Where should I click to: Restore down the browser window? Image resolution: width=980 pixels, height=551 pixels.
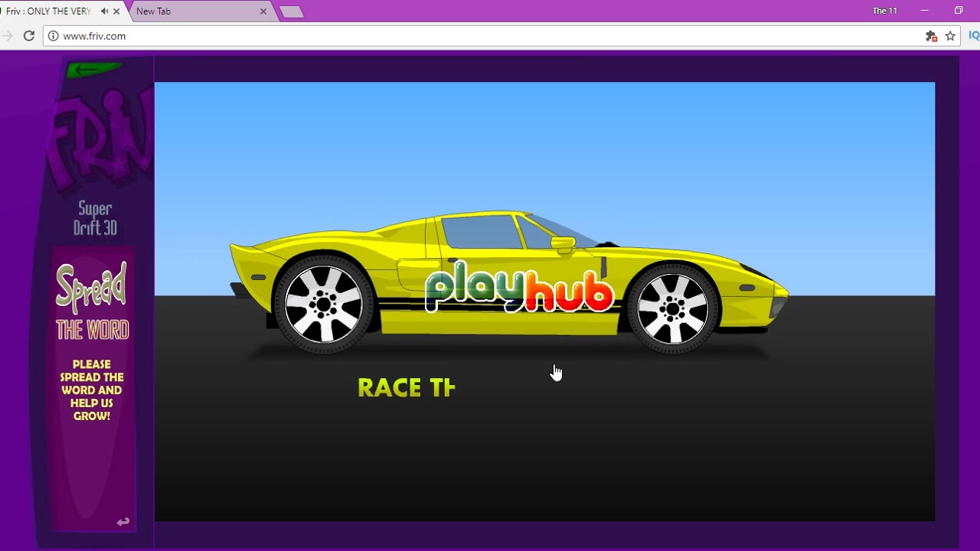pos(958,11)
